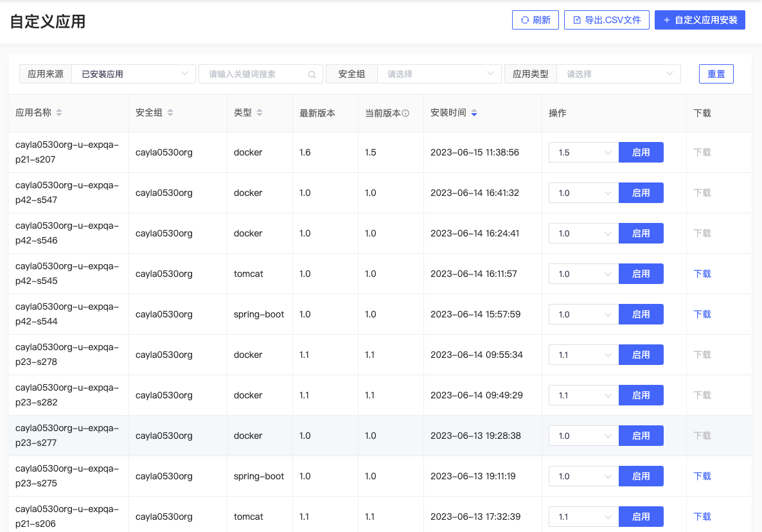Click 启用 for p21-s206 row
The image size is (762, 532).
click(x=641, y=517)
